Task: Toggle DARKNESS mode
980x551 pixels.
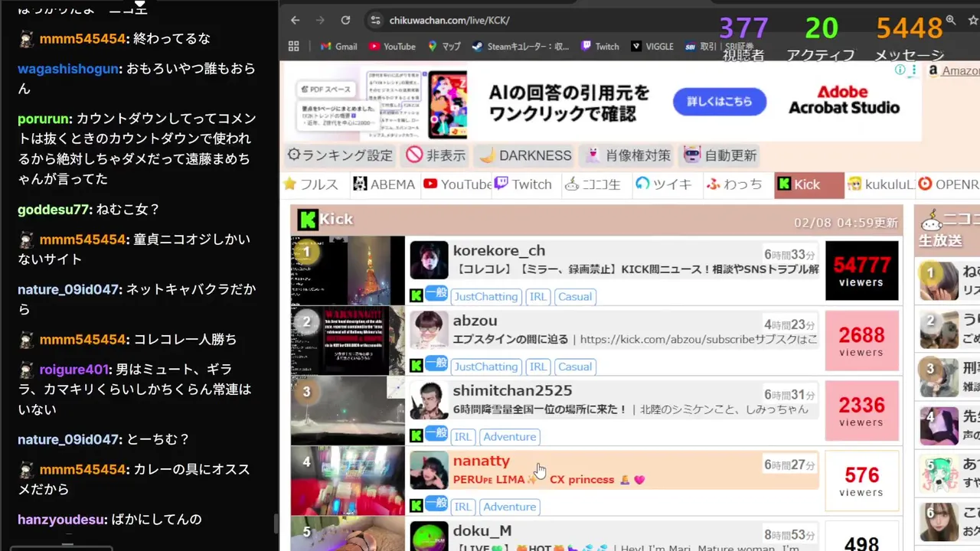Action: tap(525, 155)
